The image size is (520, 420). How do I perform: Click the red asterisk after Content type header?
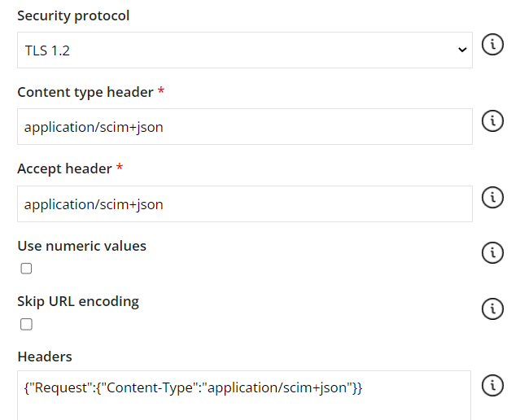161,92
